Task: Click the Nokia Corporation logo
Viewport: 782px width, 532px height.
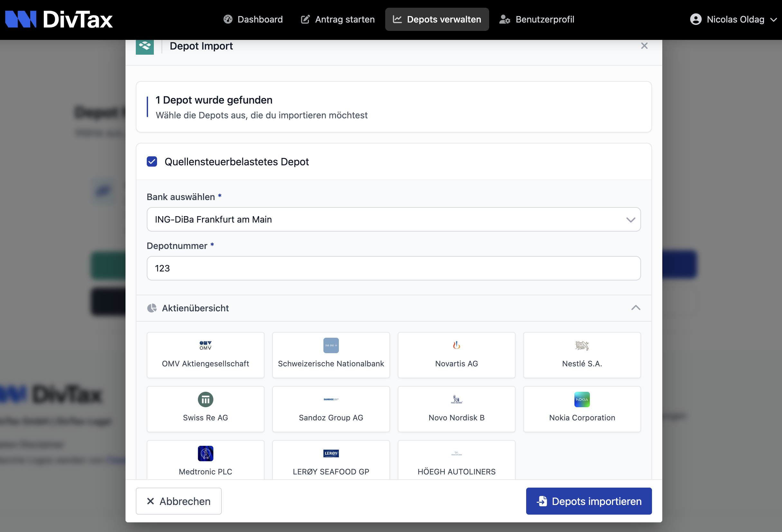Action: pos(582,399)
